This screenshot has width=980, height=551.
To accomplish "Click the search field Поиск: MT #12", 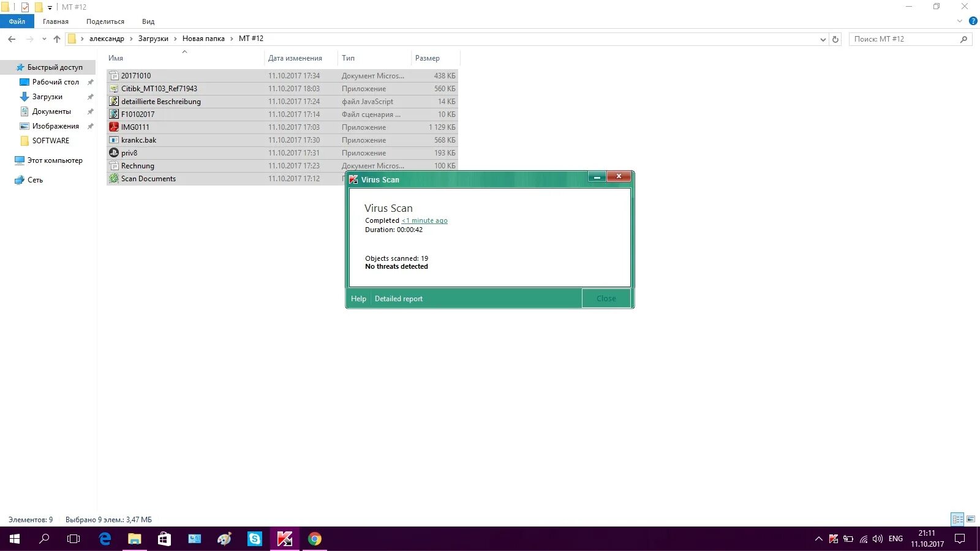I will tap(905, 39).
